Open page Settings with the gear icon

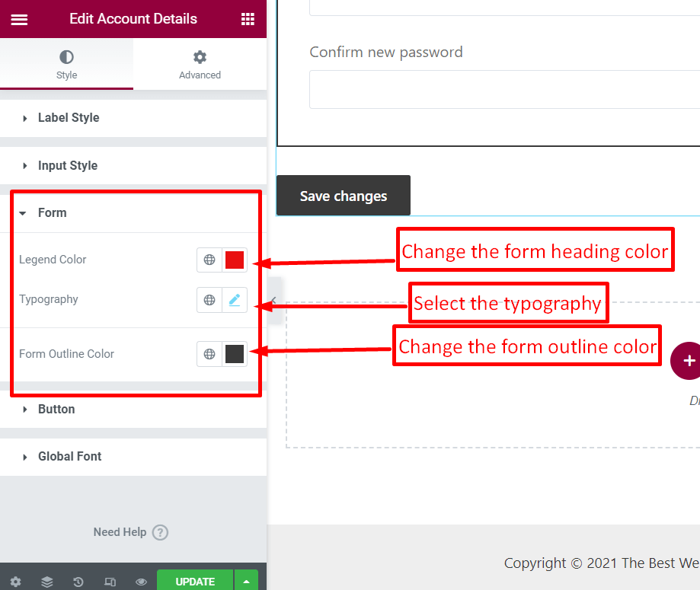tap(16, 581)
